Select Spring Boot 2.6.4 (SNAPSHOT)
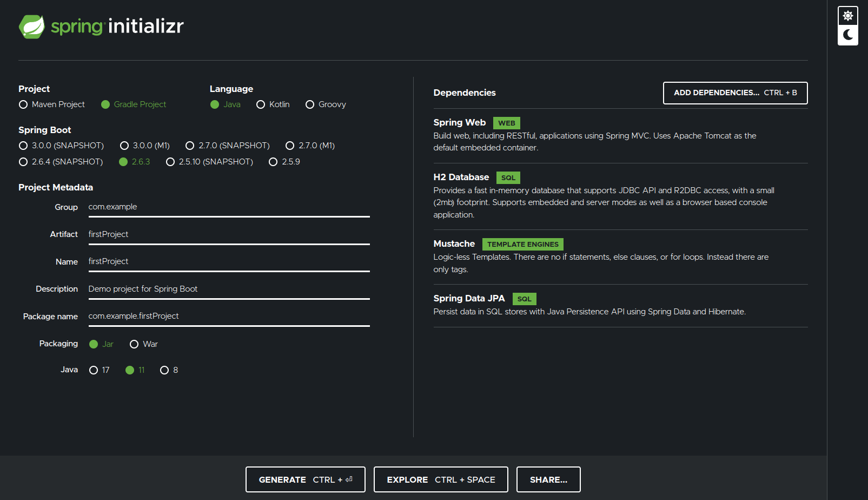Image resolution: width=868 pixels, height=500 pixels. (x=61, y=162)
